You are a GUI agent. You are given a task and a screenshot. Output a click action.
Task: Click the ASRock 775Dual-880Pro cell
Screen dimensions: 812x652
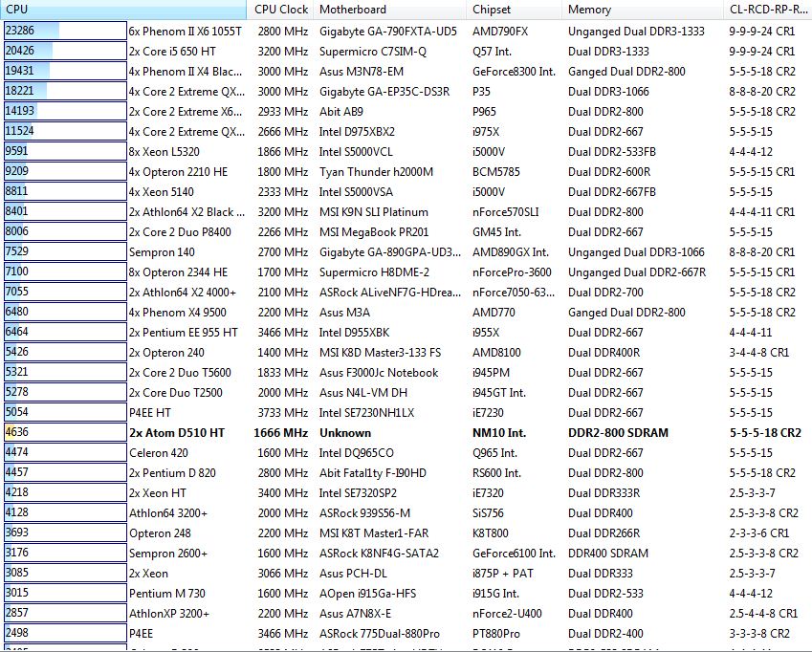click(379, 634)
